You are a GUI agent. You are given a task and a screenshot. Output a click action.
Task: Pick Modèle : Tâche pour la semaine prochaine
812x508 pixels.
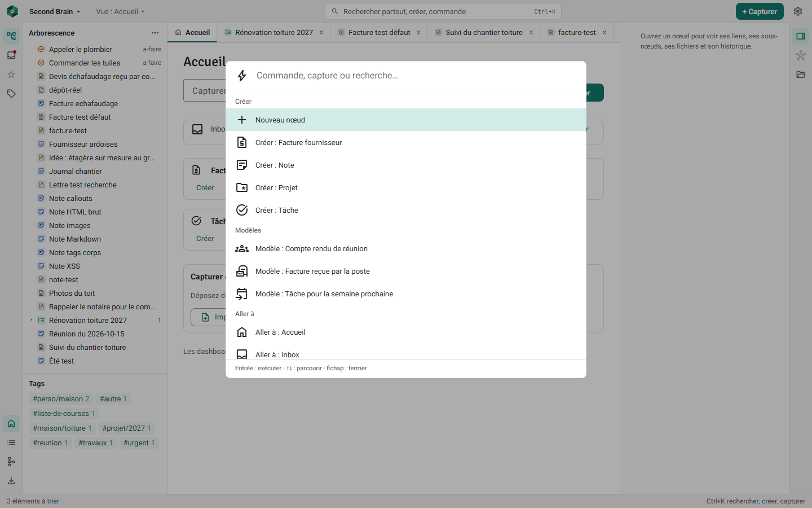(406, 294)
